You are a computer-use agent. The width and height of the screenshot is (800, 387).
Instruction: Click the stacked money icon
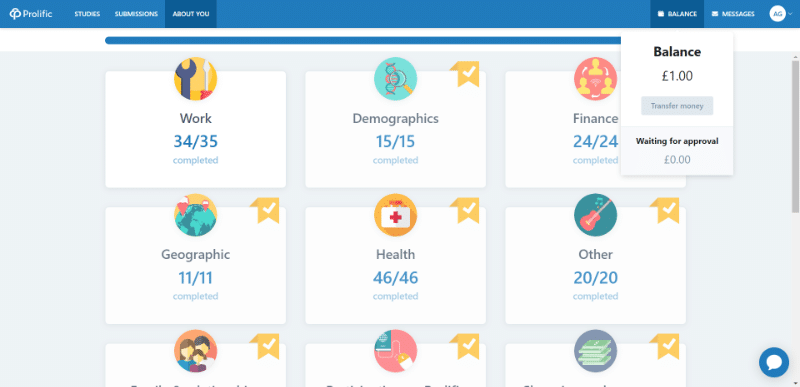(x=595, y=351)
